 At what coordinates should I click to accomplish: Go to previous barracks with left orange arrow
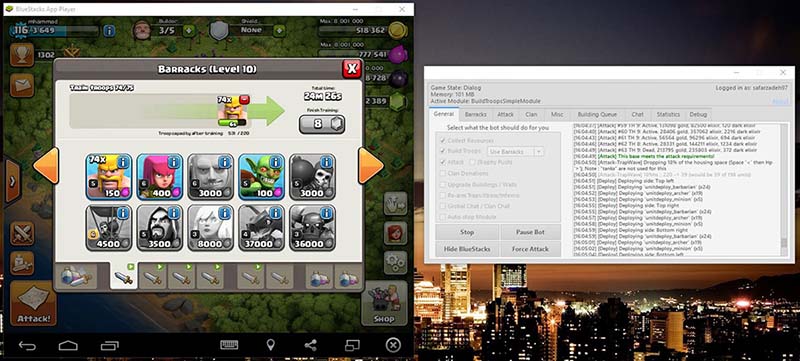46,166
